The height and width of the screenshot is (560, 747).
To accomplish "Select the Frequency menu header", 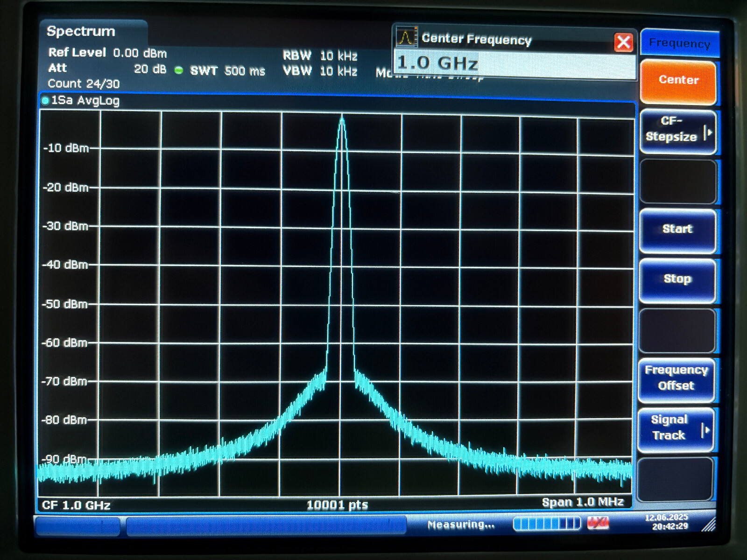I will pyautogui.click(x=679, y=43).
